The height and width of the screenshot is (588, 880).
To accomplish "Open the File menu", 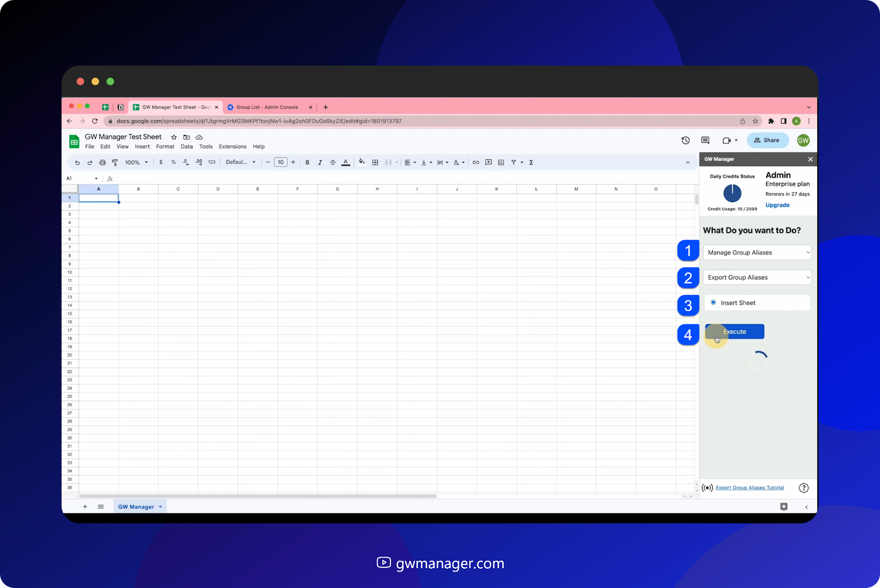I will 90,147.
